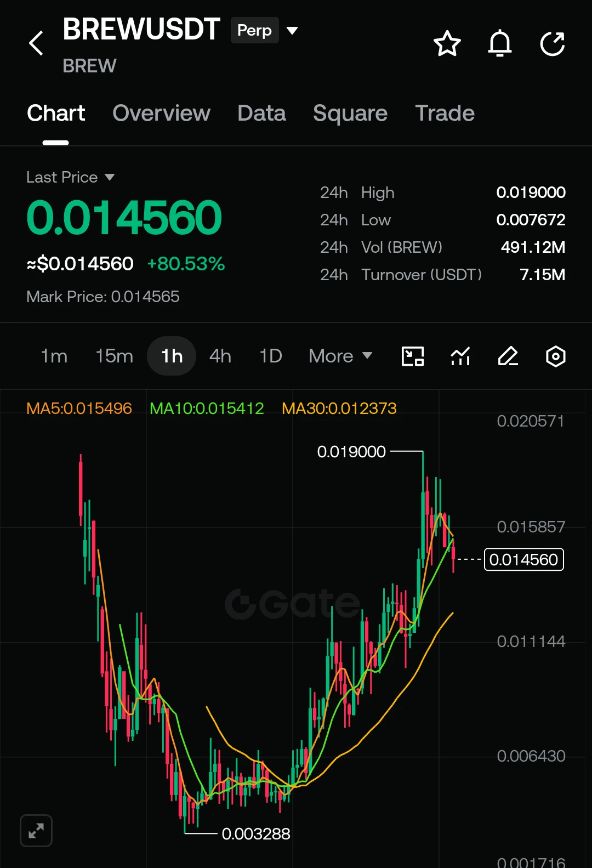Image resolution: width=592 pixels, height=868 pixels.
Task: Tap the MA30:0.012373 indicator label
Action: 339,409
